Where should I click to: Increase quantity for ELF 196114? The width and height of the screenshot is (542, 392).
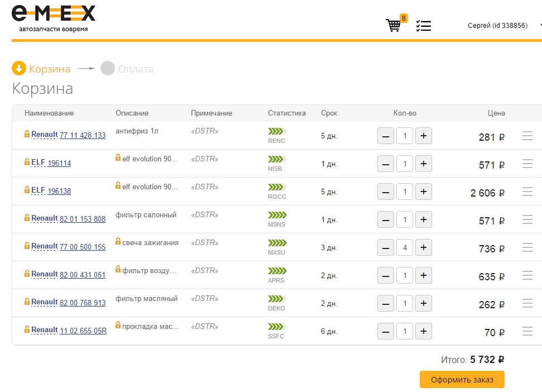(424, 164)
